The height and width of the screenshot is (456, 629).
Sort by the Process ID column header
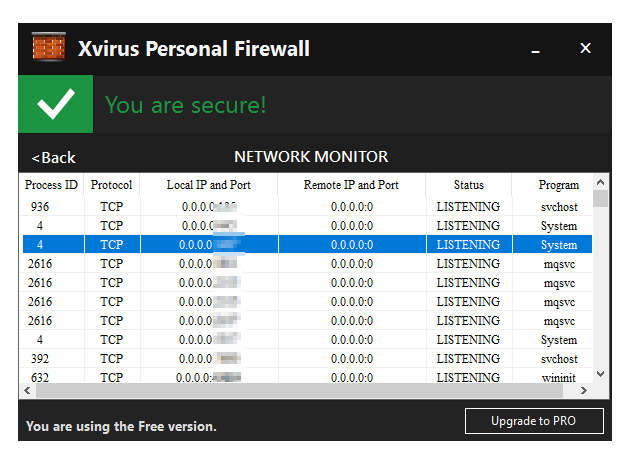[x=51, y=185]
